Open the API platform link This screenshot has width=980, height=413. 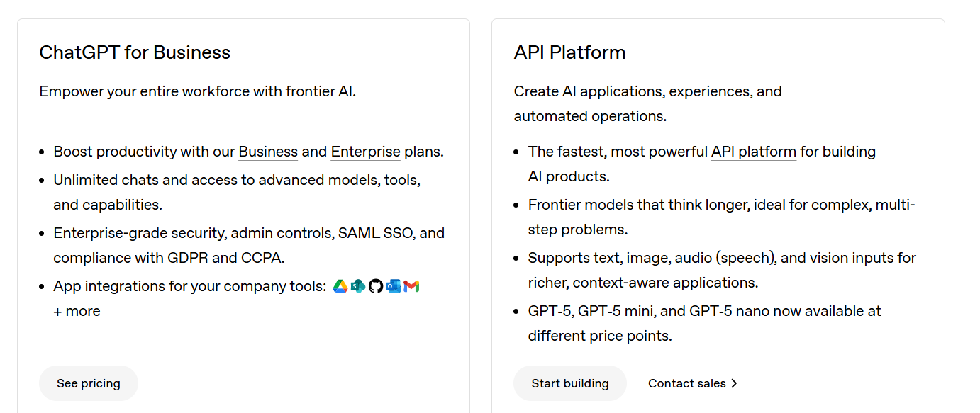[753, 151]
